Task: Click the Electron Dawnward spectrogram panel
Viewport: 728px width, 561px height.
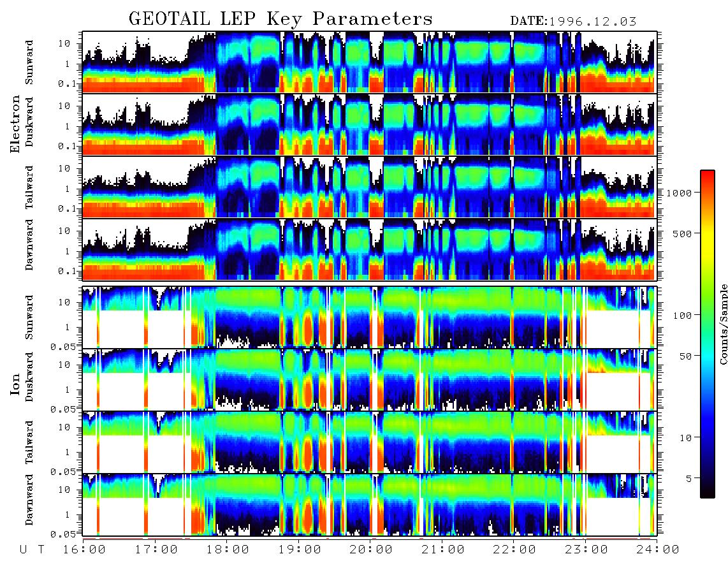Action: 369,249
